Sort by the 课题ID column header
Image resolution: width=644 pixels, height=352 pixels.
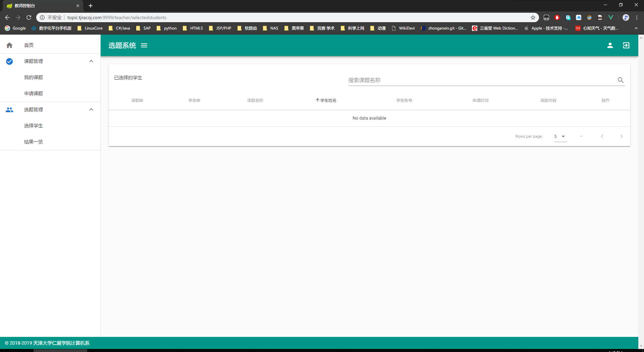point(137,100)
